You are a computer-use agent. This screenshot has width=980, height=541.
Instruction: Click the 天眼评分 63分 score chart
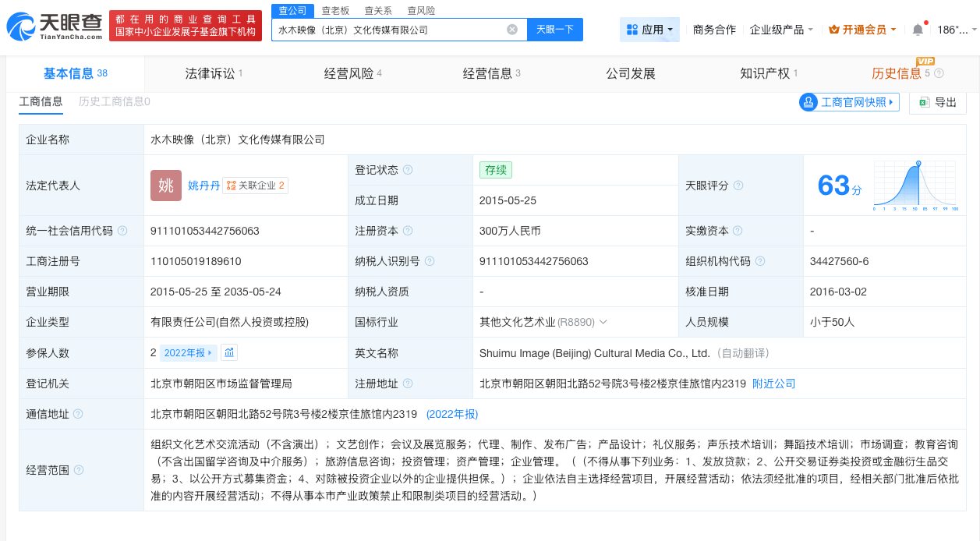(915, 185)
